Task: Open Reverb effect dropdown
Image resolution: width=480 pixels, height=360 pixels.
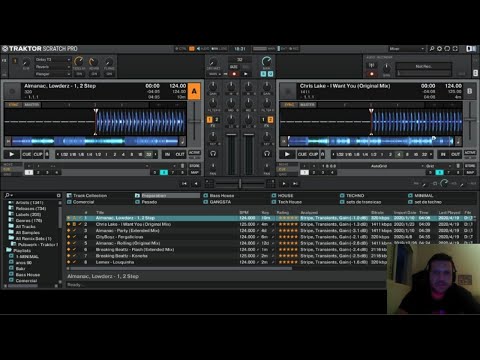Action: tap(52, 67)
